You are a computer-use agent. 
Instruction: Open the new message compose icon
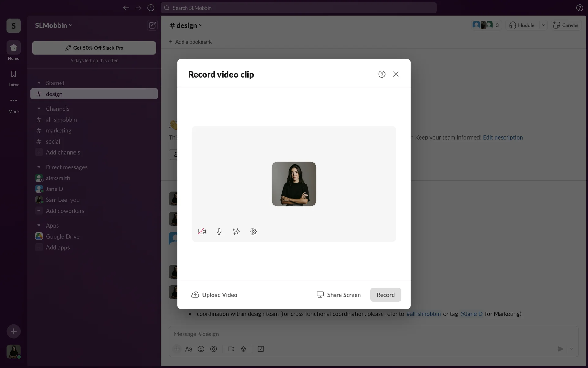point(152,25)
